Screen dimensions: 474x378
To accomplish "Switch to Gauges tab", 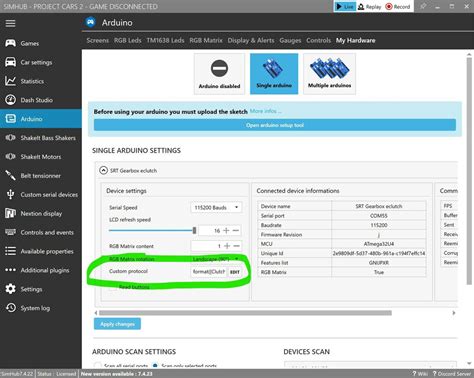I will [x=290, y=40].
